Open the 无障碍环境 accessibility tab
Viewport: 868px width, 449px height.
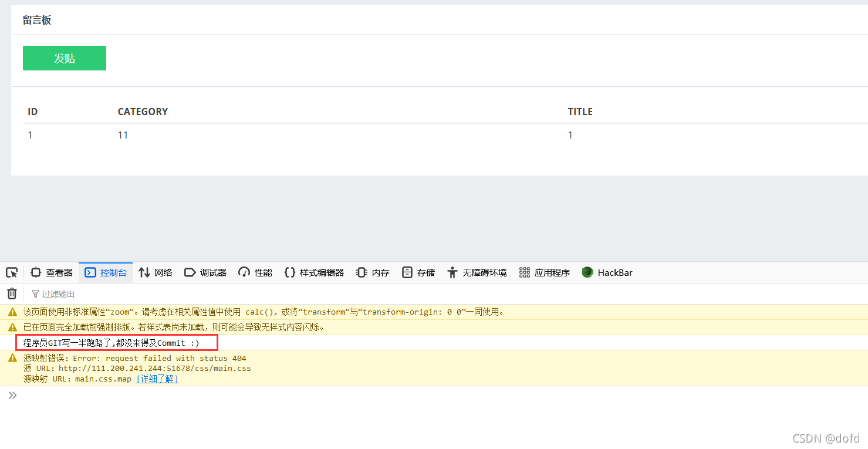click(477, 272)
